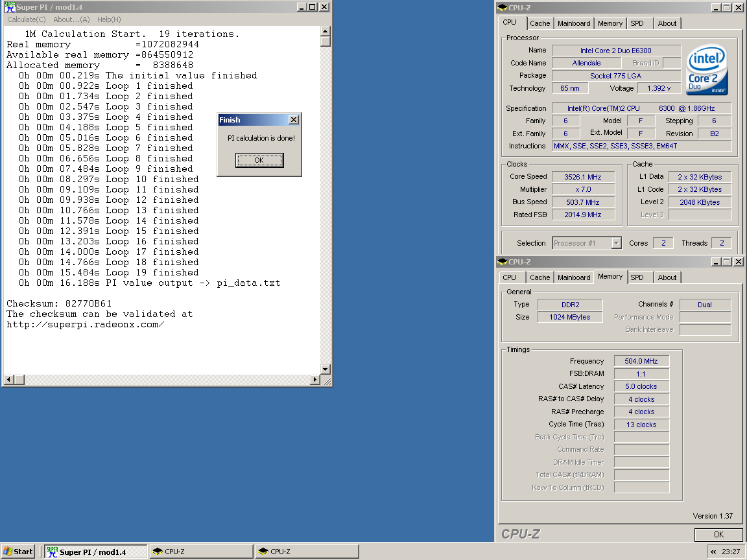The width and height of the screenshot is (747, 560).
Task: Click the Super PI horizontal scrollbar left arrow
Action: coord(8,380)
